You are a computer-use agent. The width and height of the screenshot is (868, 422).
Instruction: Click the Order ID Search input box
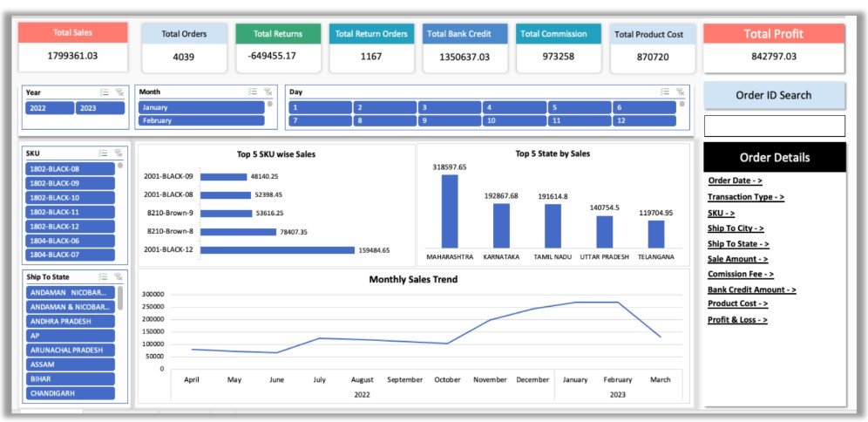tap(775, 126)
